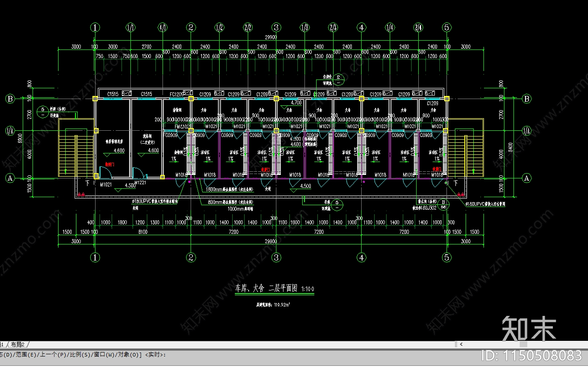The image size is (588, 373).
Task: Select axis bubble 5 below the plan
Action: pos(447,257)
